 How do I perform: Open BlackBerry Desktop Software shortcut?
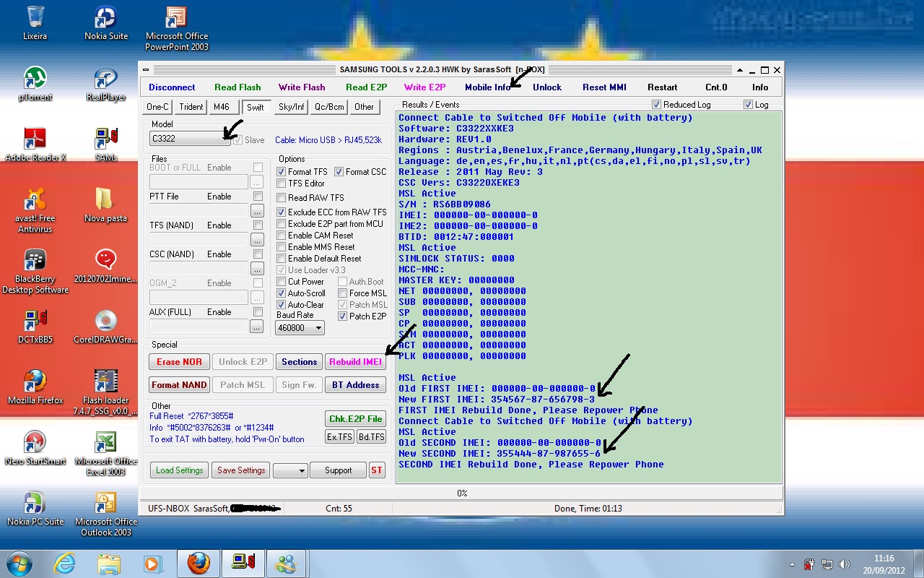pyautogui.click(x=35, y=271)
